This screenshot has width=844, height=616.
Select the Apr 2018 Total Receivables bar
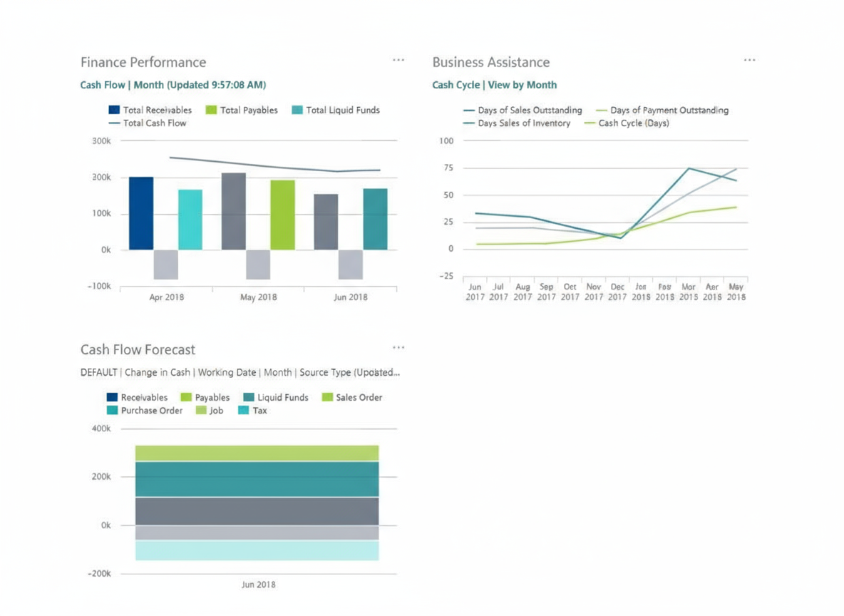click(141, 213)
